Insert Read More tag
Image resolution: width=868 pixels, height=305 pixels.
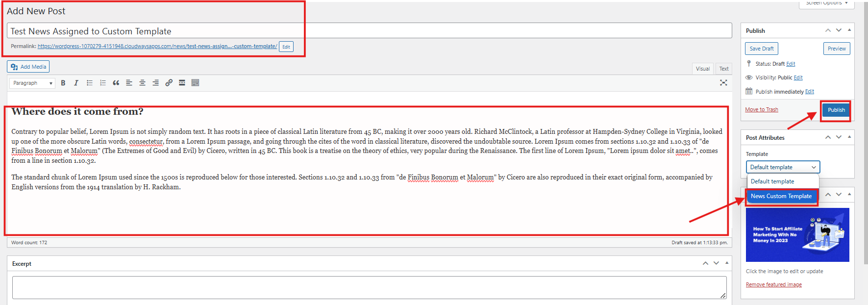point(182,83)
